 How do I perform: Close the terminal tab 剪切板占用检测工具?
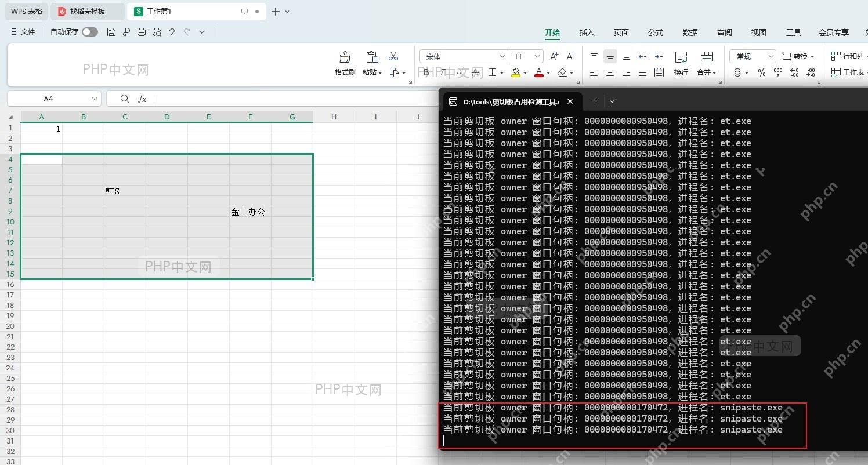570,101
